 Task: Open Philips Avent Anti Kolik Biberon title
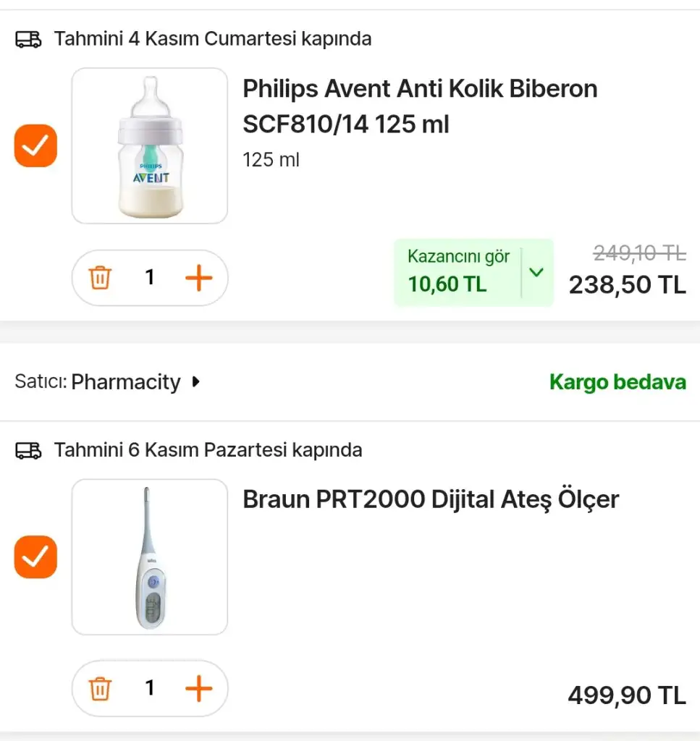420,106
